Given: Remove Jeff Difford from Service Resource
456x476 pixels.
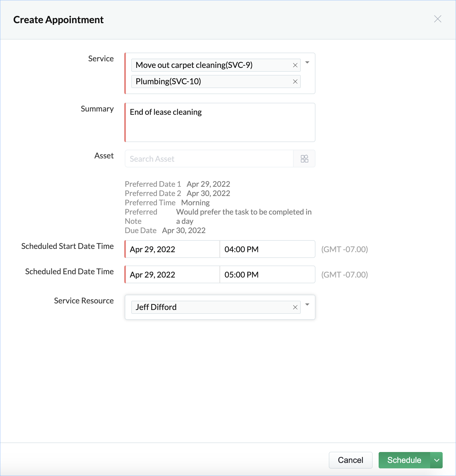Looking at the screenshot, I should tap(295, 307).
